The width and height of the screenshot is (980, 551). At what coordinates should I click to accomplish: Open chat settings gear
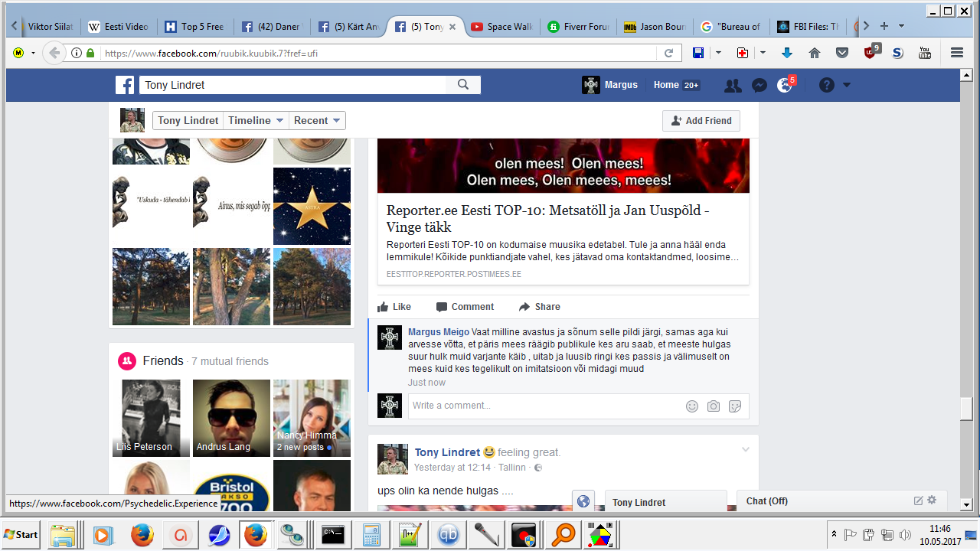point(932,500)
